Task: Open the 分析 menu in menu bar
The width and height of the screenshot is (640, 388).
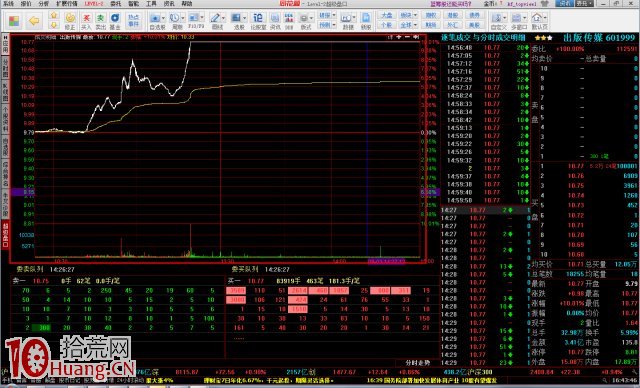Action: point(43,4)
